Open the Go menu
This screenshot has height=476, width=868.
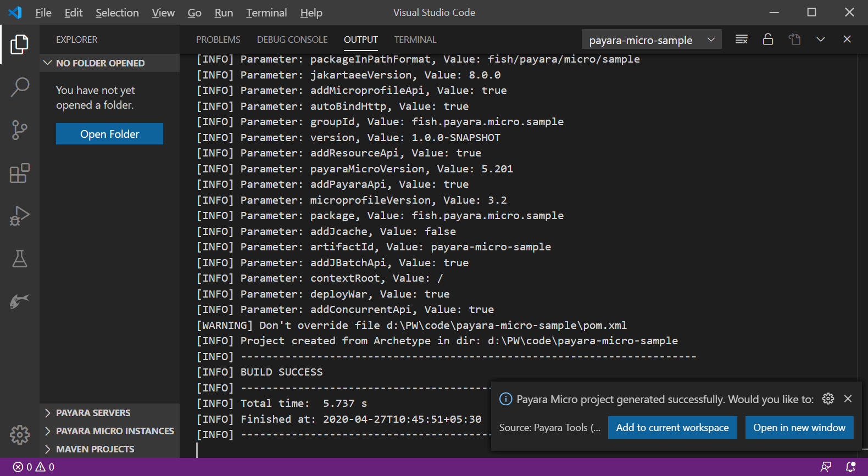[x=194, y=13]
